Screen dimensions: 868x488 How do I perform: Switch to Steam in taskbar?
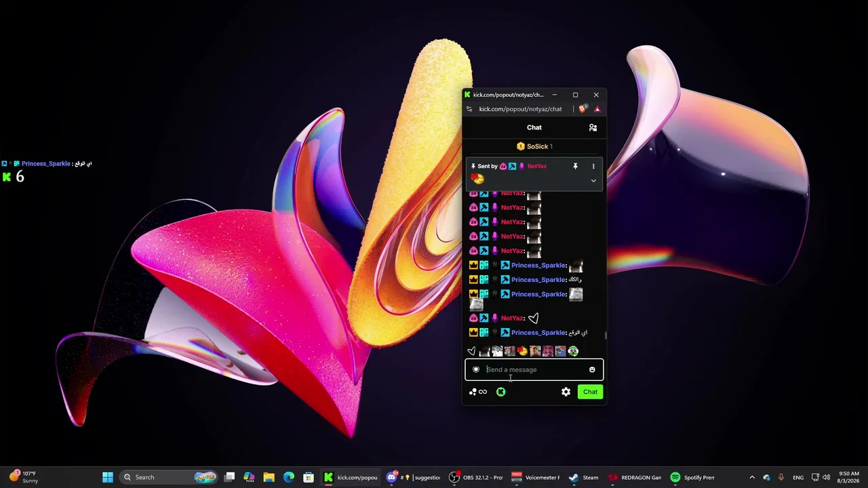click(584, 477)
